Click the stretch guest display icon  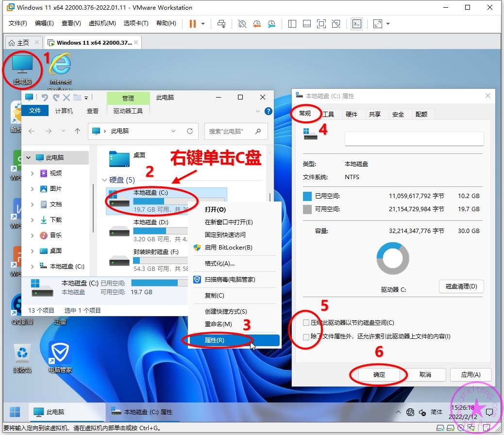click(x=378, y=23)
